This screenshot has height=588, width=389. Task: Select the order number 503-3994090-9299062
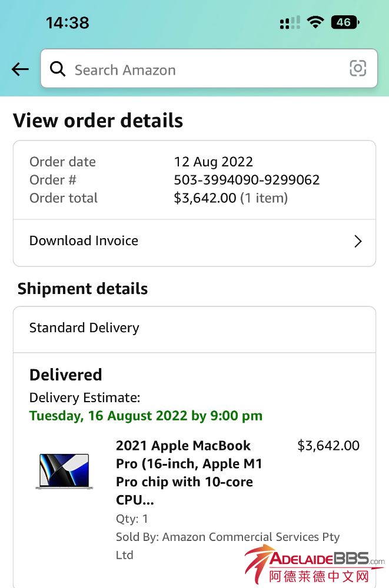(x=247, y=180)
